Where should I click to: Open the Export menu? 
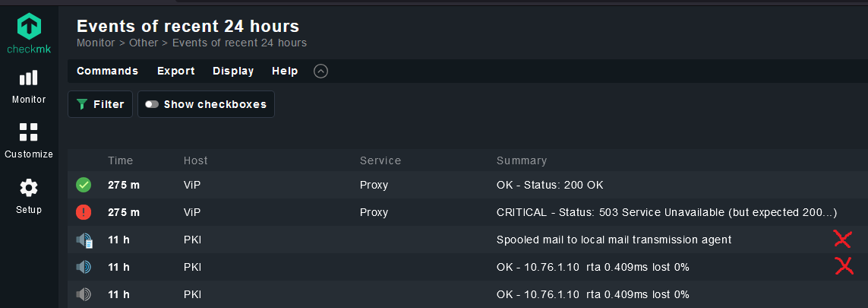point(176,71)
